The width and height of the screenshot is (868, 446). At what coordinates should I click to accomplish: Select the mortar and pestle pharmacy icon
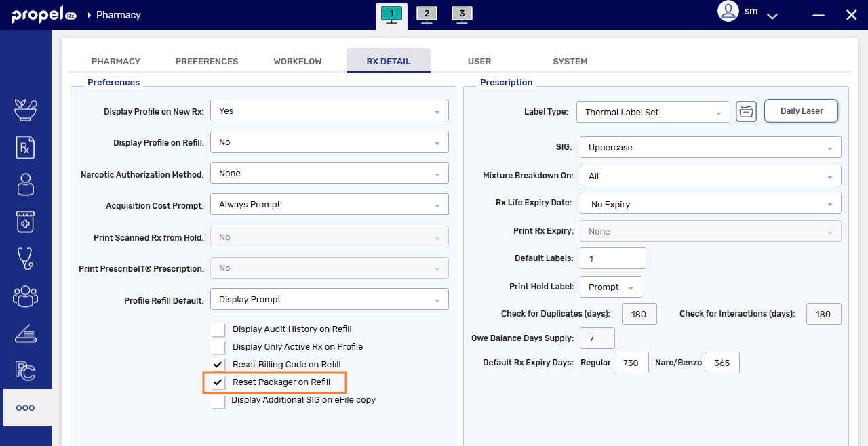[25, 110]
